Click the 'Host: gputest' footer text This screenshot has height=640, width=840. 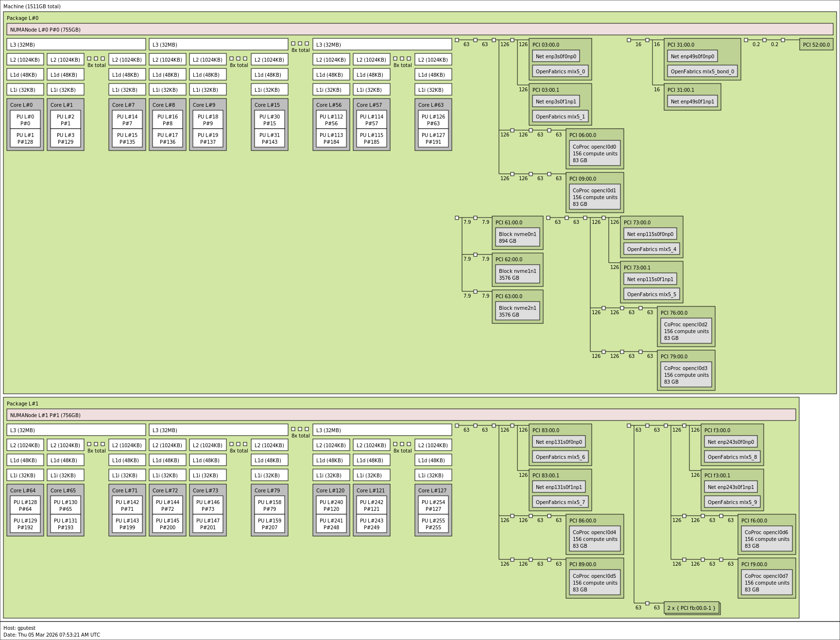[x=19, y=628]
